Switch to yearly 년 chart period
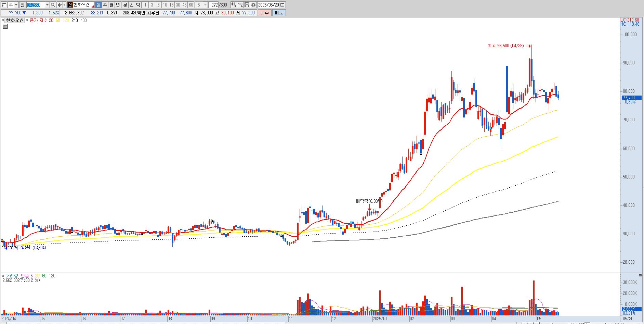Viewport: 644px width, 324px height. pos(118,5)
